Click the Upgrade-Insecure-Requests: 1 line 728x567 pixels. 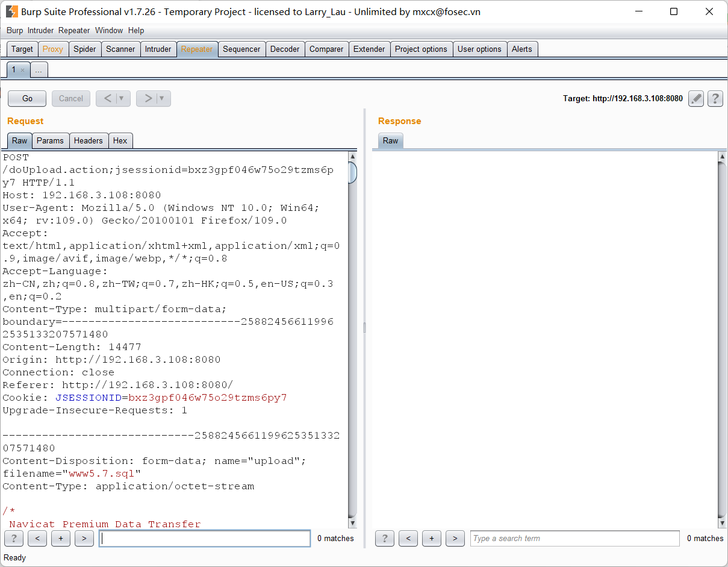pyautogui.click(x=95, y=410)
